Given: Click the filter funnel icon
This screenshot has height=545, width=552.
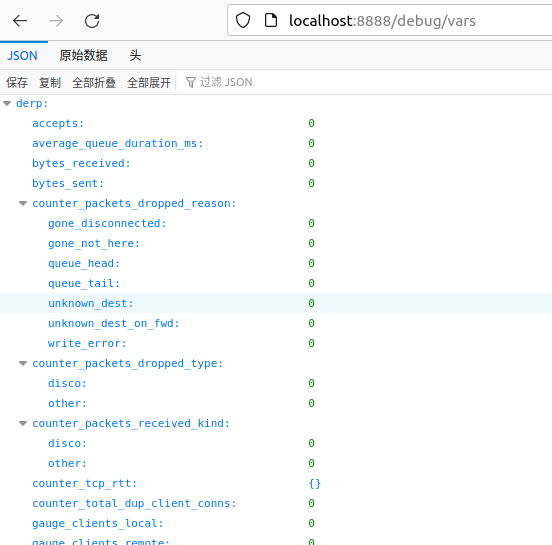Looking at the screenshot, I should point(190,82).
